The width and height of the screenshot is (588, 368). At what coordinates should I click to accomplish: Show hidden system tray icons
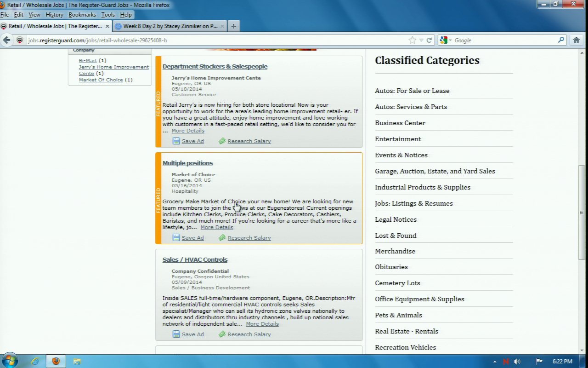(495, 362)
